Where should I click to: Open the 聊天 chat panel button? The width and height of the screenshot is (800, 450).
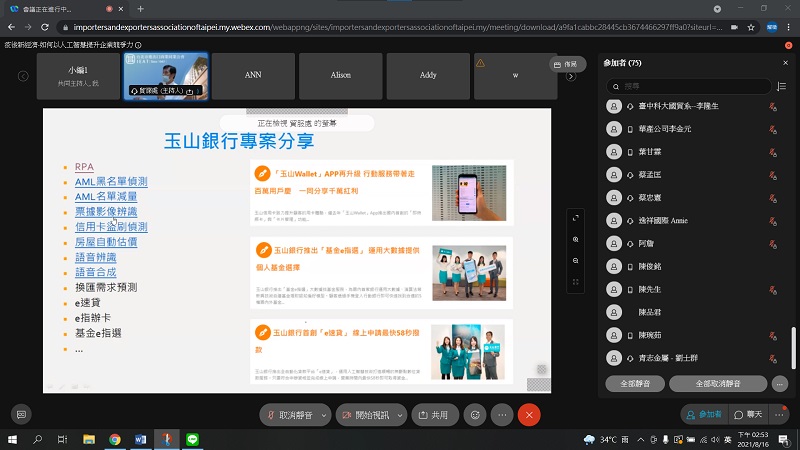[748, 414]
